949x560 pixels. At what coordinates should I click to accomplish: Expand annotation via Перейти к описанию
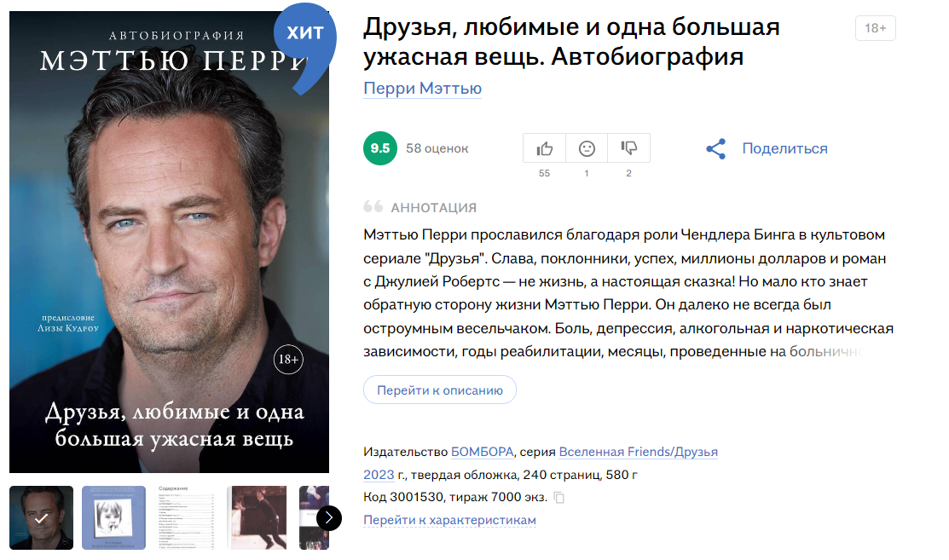coord(440,390)
